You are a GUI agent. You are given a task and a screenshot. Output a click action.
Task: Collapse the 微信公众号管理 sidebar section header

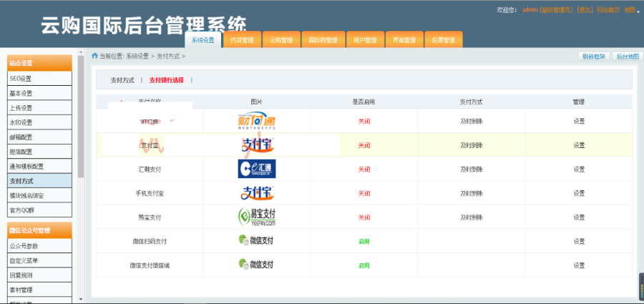tap(39, 230)
